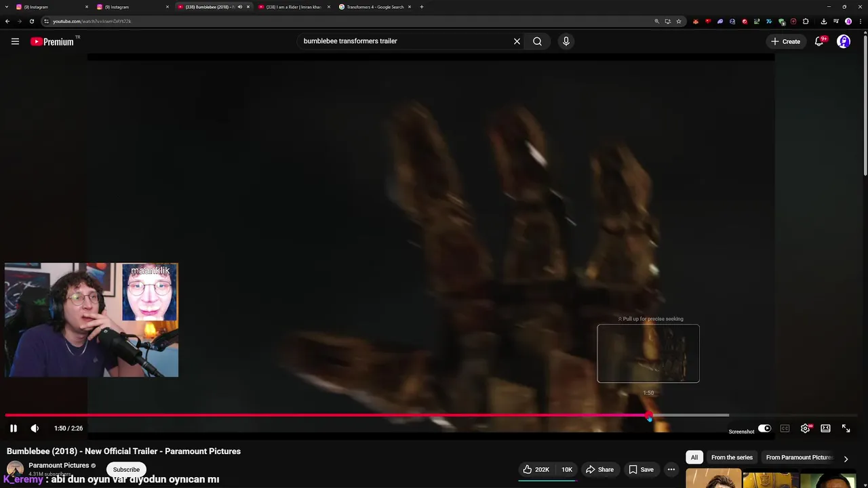
Task: Show more filter chips with right arrow
Action: pos(846,459)
